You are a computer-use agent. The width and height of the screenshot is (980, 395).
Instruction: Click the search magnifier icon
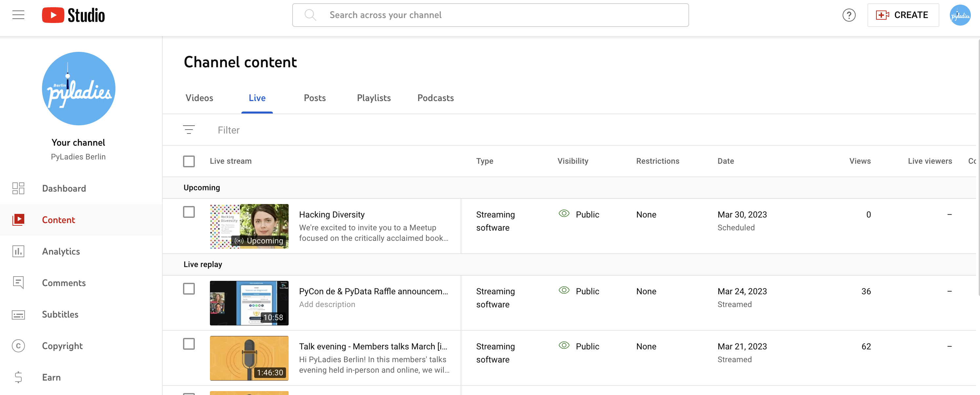[x=311, y=15]
